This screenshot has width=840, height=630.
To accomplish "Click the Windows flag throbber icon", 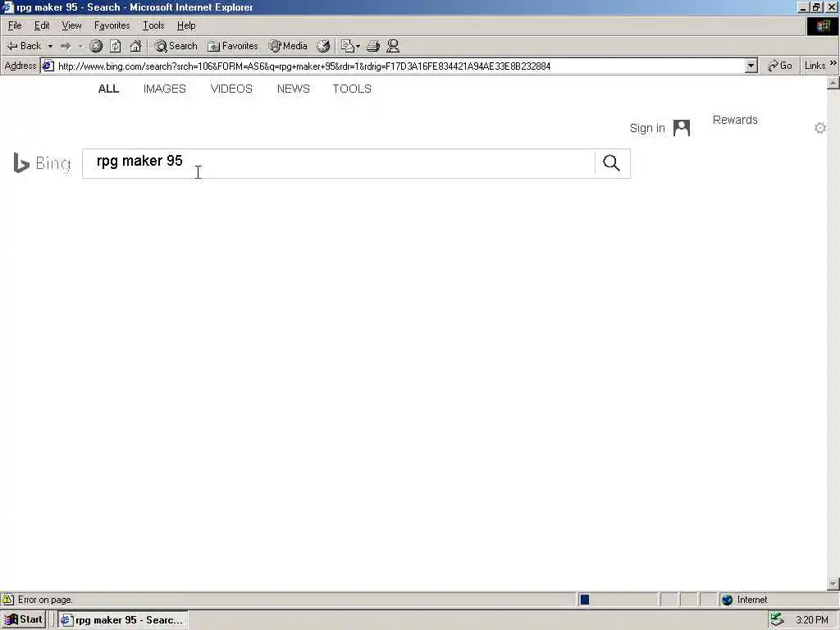I will pyautogui.click(x=823, y=26).
